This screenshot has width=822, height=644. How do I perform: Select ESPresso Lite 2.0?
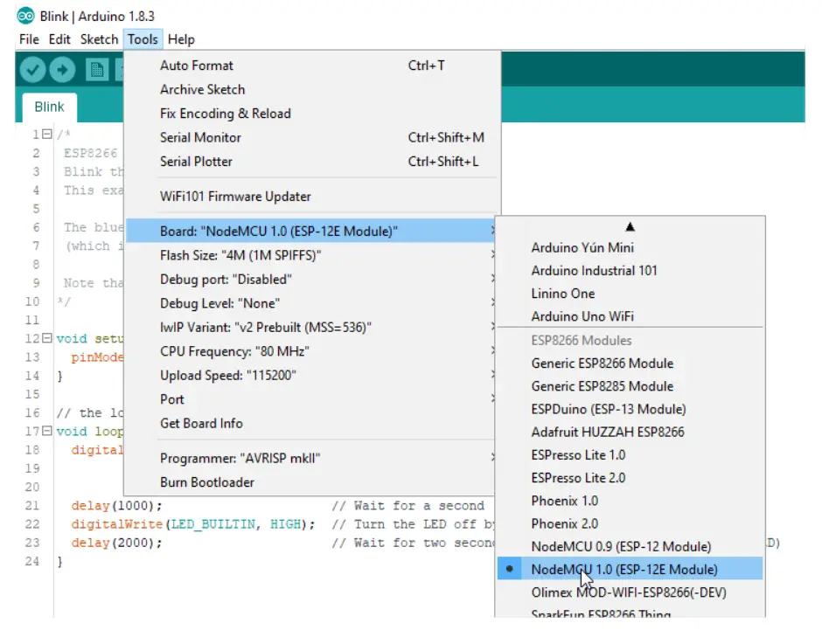630,478
